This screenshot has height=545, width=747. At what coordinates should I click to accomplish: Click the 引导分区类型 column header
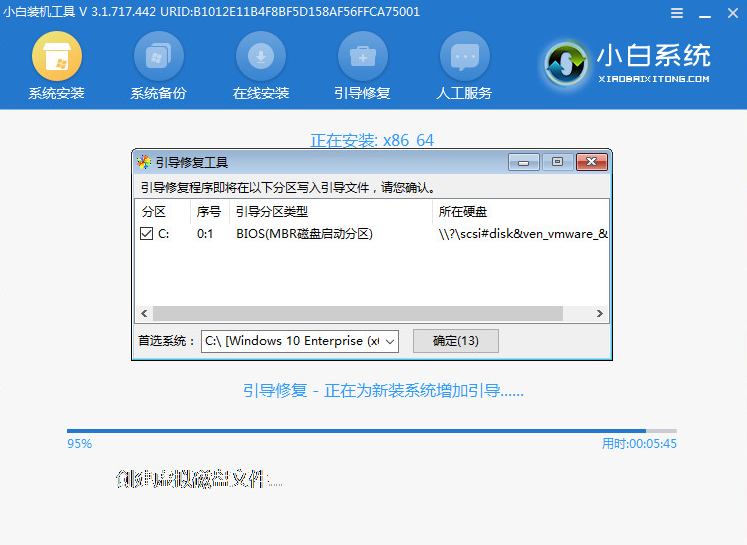pyautogui.click(x=331, y=212)
